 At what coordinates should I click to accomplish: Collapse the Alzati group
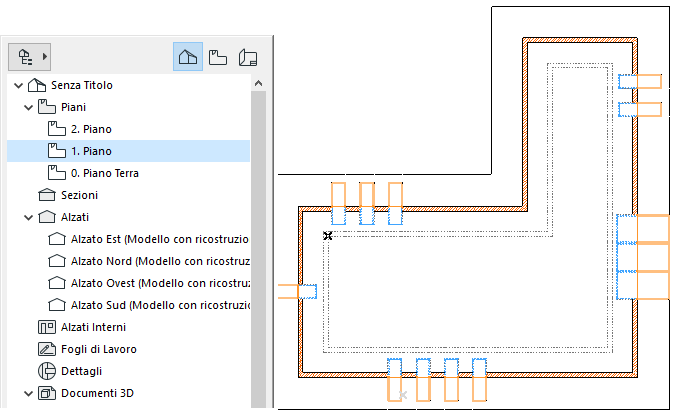pos(29,217)
